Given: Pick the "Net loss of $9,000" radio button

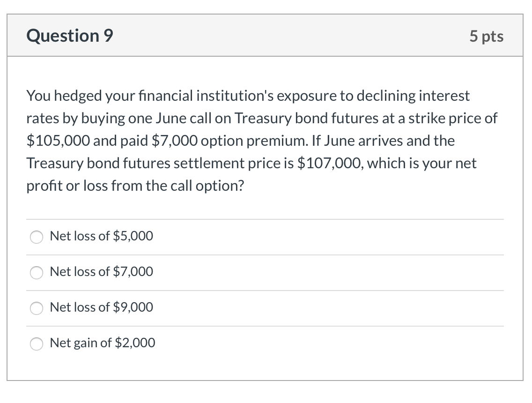Looking at the screenshot, I should [x=37, y=308].
